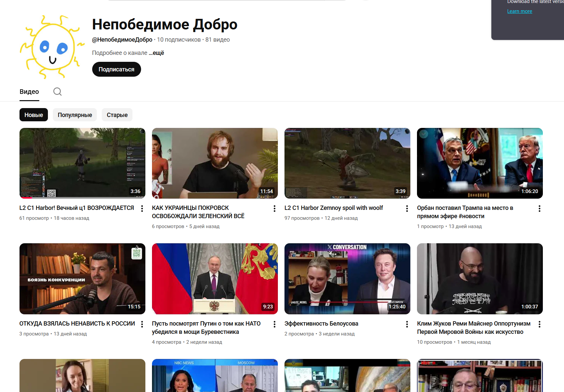Screen dimensions: 564x392
Task: Click the handle @НепобедимоеДобро
Action: point(122,40)
